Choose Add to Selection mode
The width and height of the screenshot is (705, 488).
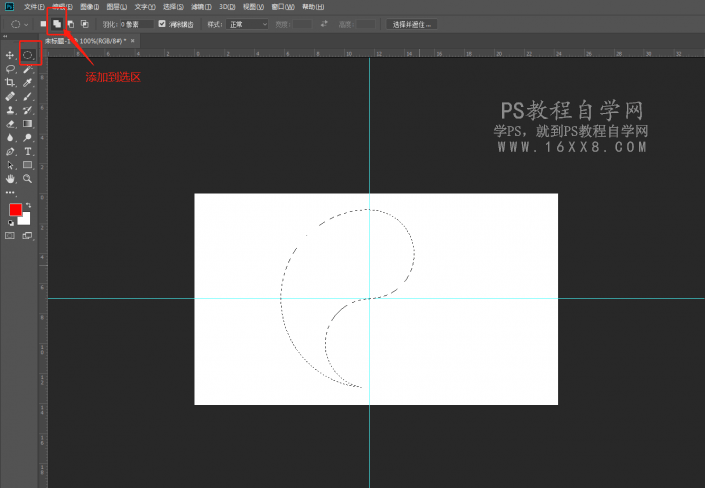[x=57, y=24]
